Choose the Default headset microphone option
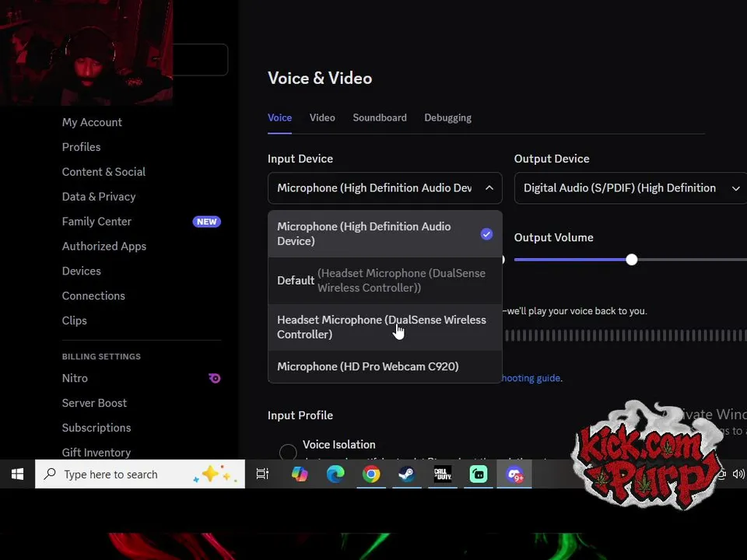 [385, 281]
